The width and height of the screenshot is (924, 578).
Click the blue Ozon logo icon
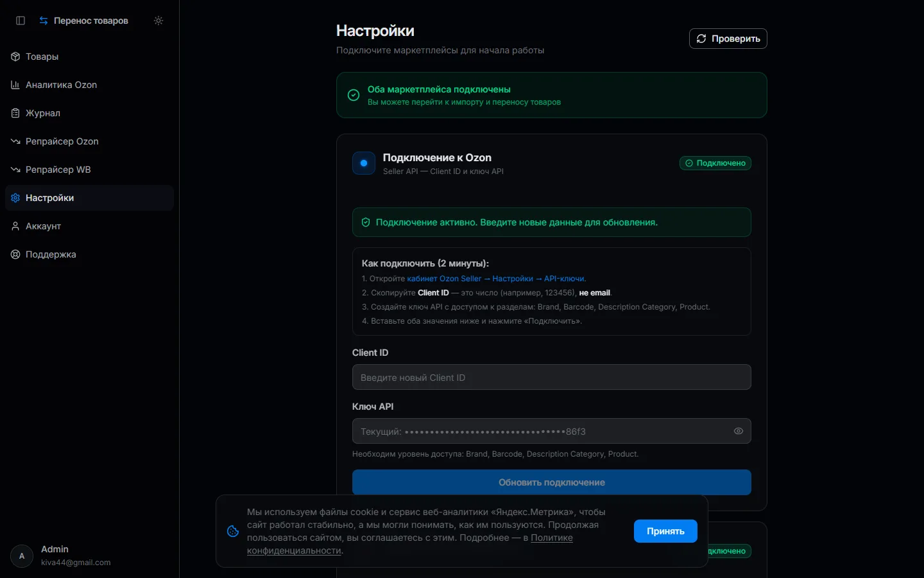point(364,163)
